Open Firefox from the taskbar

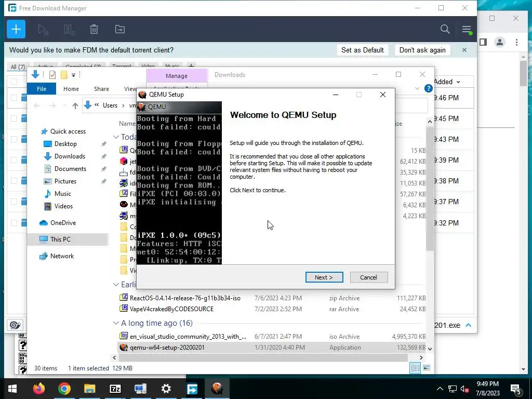(38, 389)
